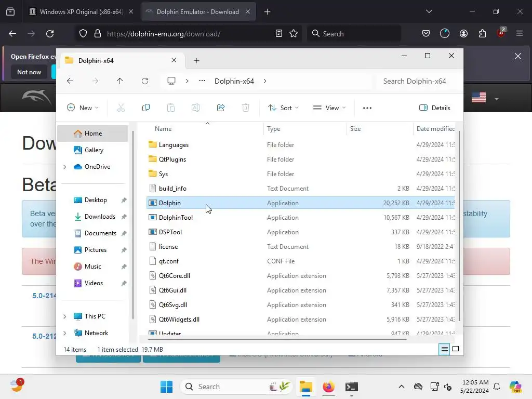Click Not now in Firefox prompt
This screenshot has height=399, width=532.
[29, 72]
